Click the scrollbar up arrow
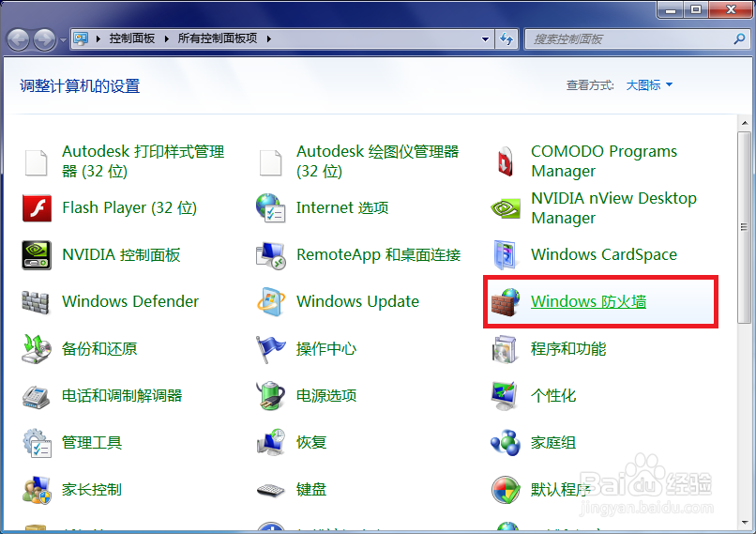 point(745,123)
